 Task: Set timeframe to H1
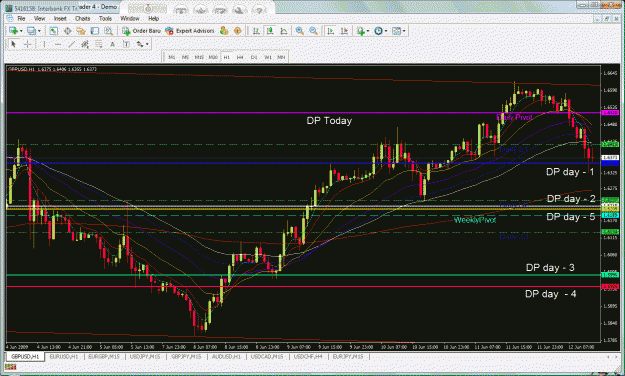pos(226,57)
